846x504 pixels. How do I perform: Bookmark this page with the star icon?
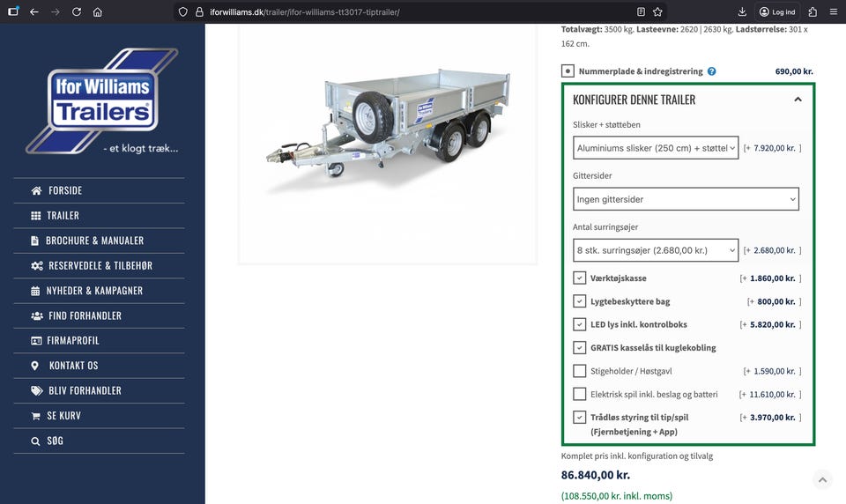pyautogui.click(x=657, y=11)
